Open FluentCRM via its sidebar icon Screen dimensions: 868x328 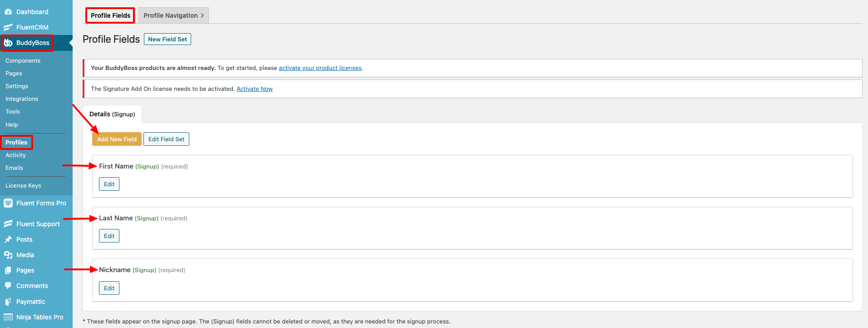(8, 27)
